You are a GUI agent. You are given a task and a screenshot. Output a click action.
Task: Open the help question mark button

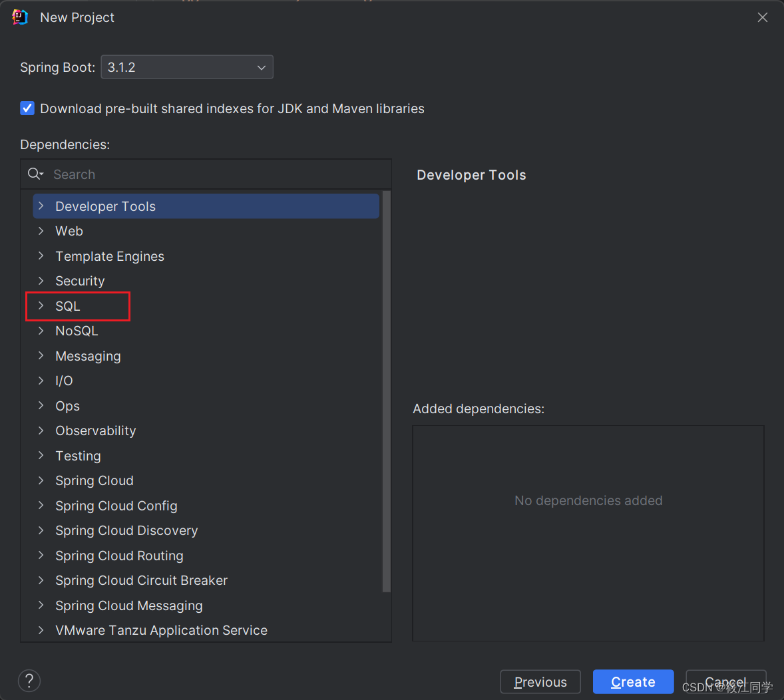29,681
